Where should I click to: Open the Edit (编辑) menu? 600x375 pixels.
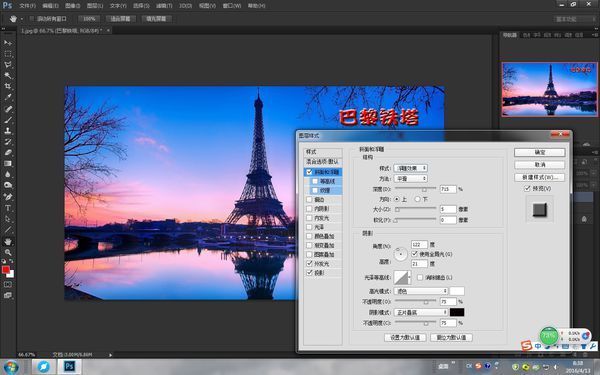(51, 6)
